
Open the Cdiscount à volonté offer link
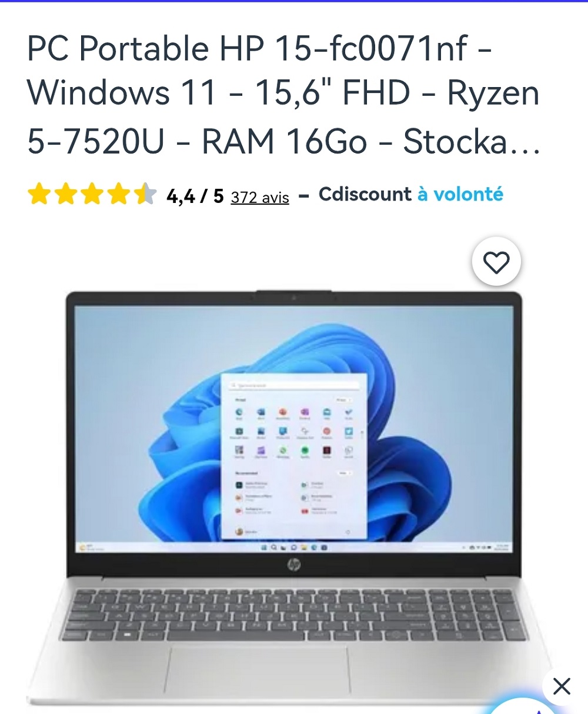pos(411,194)
